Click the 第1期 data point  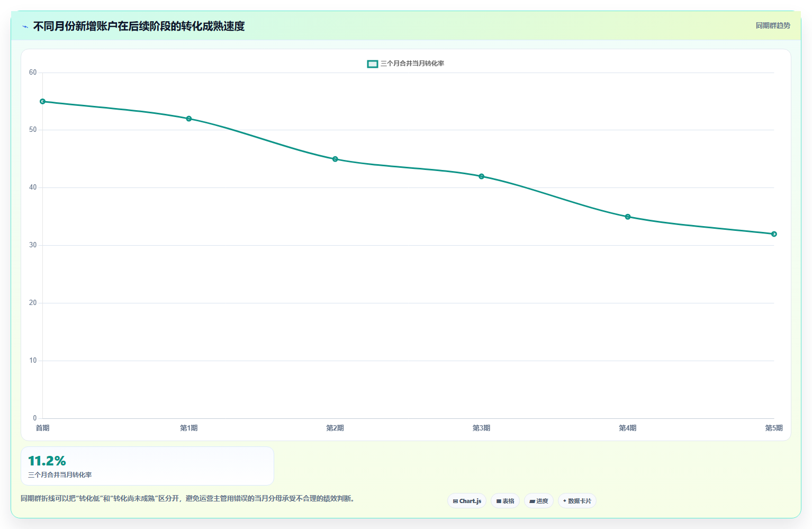(x=189, y=119)
